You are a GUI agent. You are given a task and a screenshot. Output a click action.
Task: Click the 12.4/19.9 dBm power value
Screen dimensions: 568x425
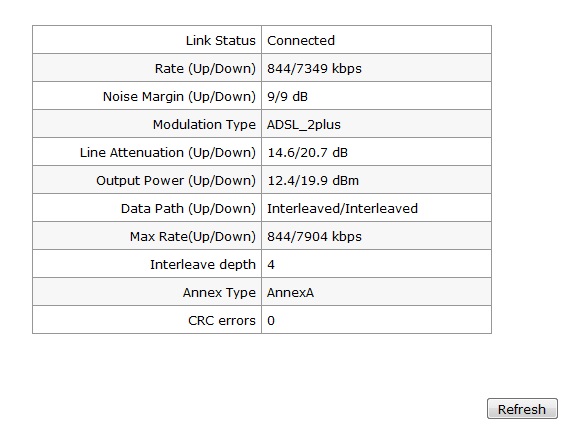click(x=313, y=180)
